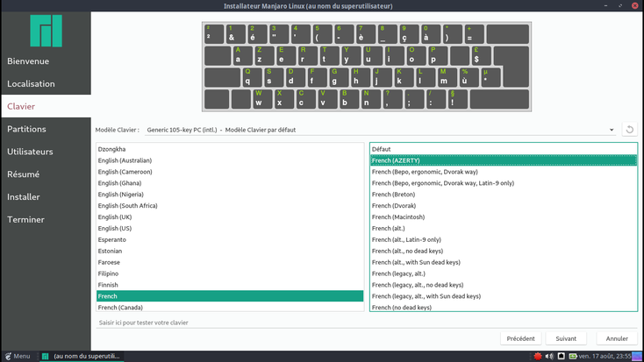Select the Défaut variant
The height and width of the screenshot is (362, 644).
click(504, 149)
